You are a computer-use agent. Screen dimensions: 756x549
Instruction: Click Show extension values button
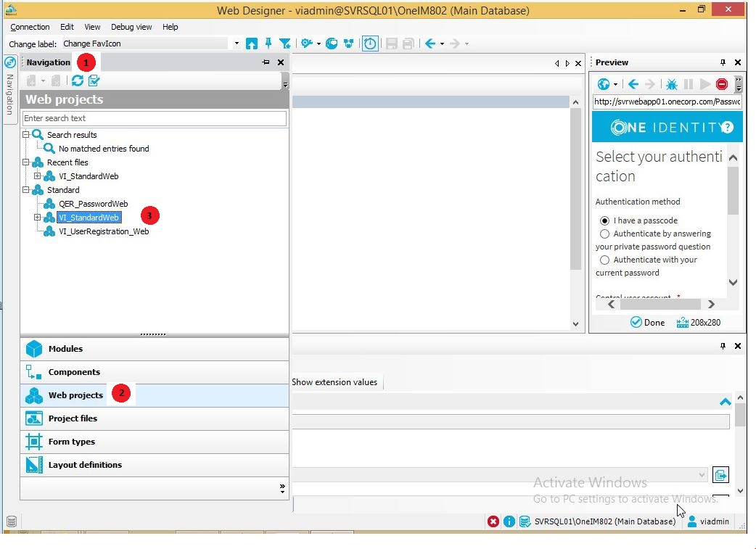334,382
